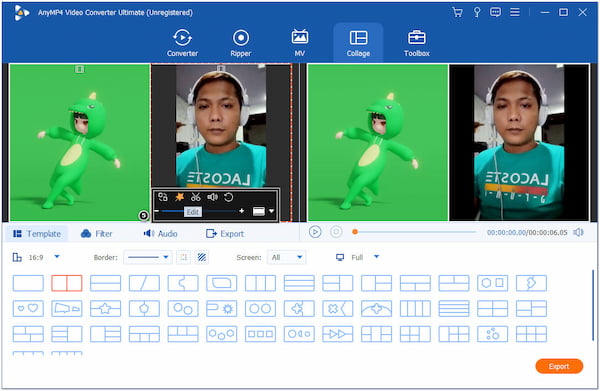Adjust the clip zoom slider
Image resolution: width=600 pixels, height=391 pixels.
[x=199, y=211]
